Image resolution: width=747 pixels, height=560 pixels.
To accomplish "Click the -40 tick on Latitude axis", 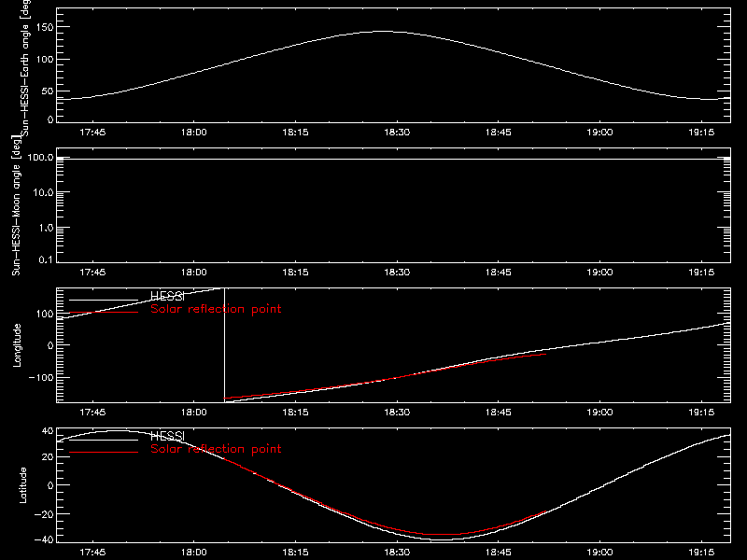I will [44, 540].
